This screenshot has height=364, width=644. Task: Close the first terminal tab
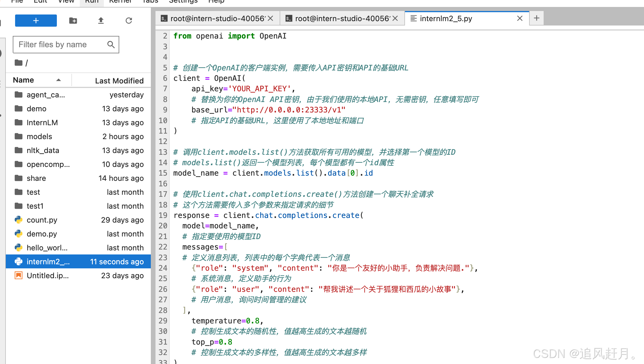point(270,19)
